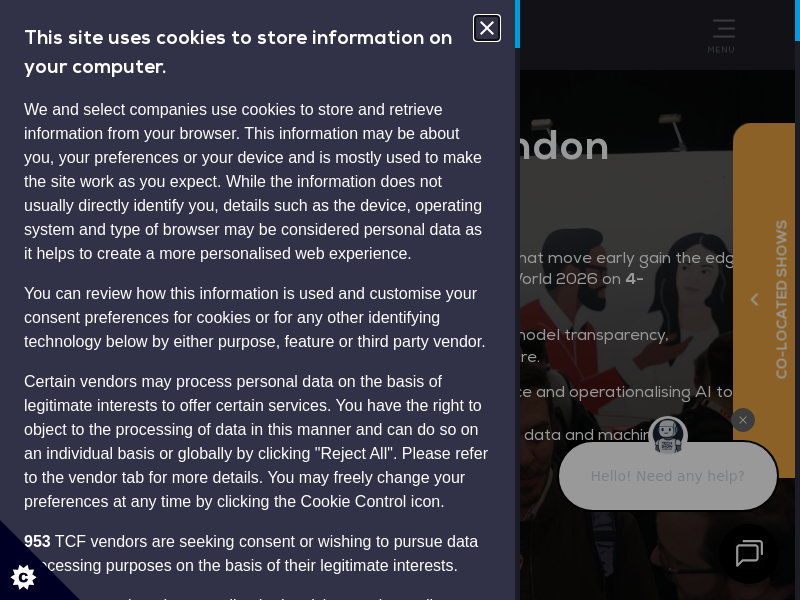Close the cookie consent panel

coord(487,28)
